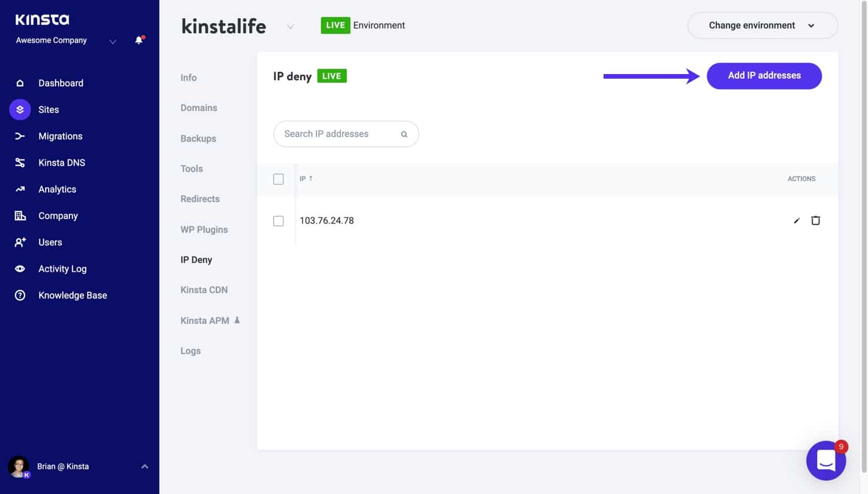Open Users in sidebar
The height and width of the screenshot is (494, 868).
(50, 242)
